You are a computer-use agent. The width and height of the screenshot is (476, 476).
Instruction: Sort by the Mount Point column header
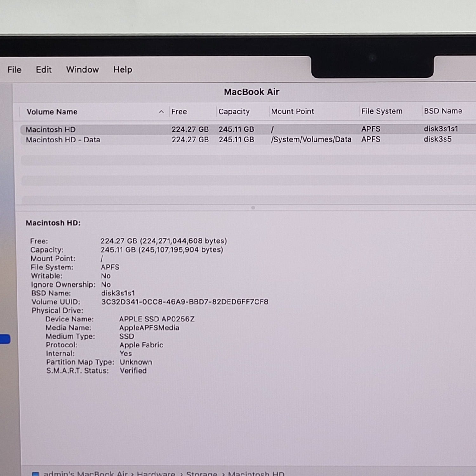tap(292, 111)
